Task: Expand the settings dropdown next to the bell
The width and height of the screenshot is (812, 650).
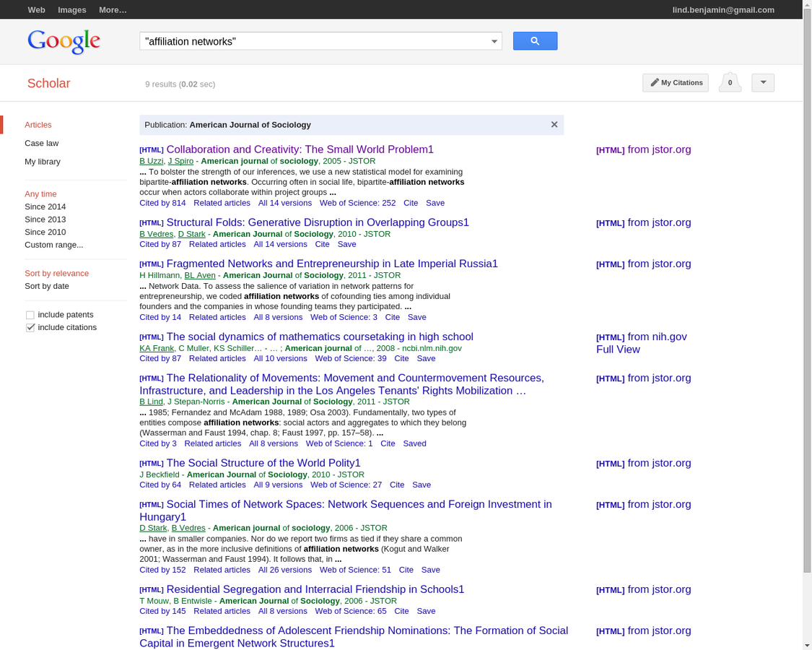Action: pyautogui.click(x=763, y=82)
